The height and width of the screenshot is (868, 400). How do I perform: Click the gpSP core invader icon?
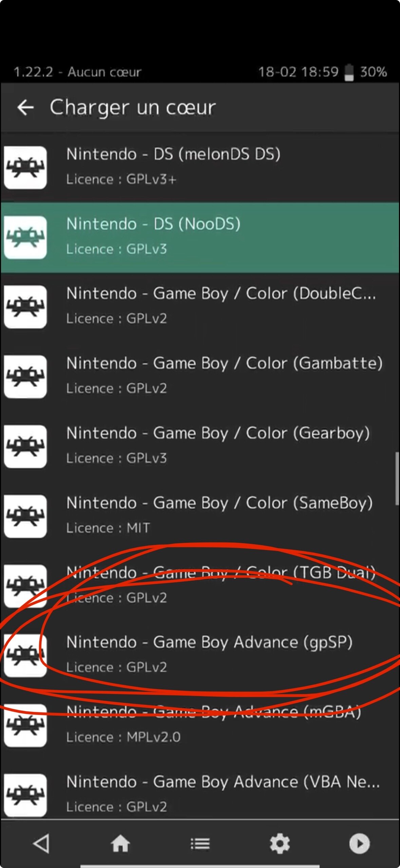25,655
